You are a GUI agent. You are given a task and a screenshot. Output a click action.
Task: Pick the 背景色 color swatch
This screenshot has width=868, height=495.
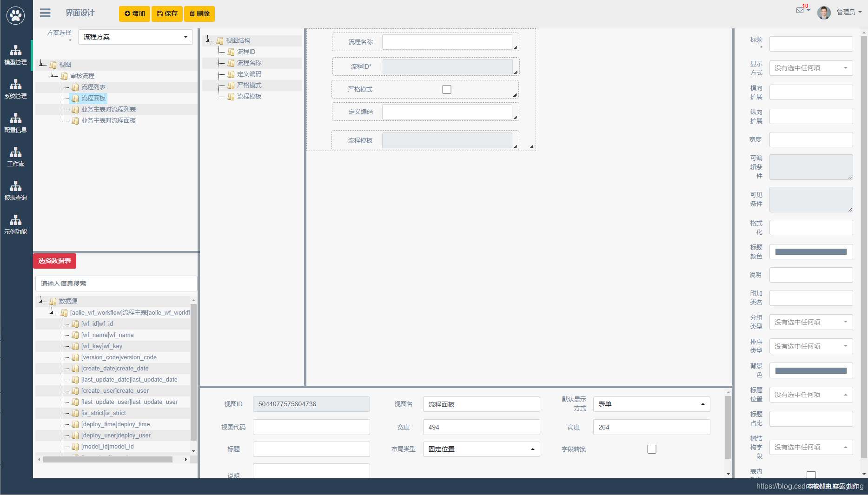pyautogui.click(x=811, y=370)
